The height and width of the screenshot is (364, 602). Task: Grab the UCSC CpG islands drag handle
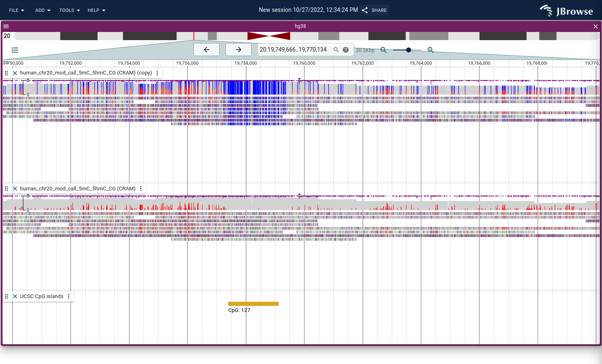pyautogui.click(x=6, y=296)
